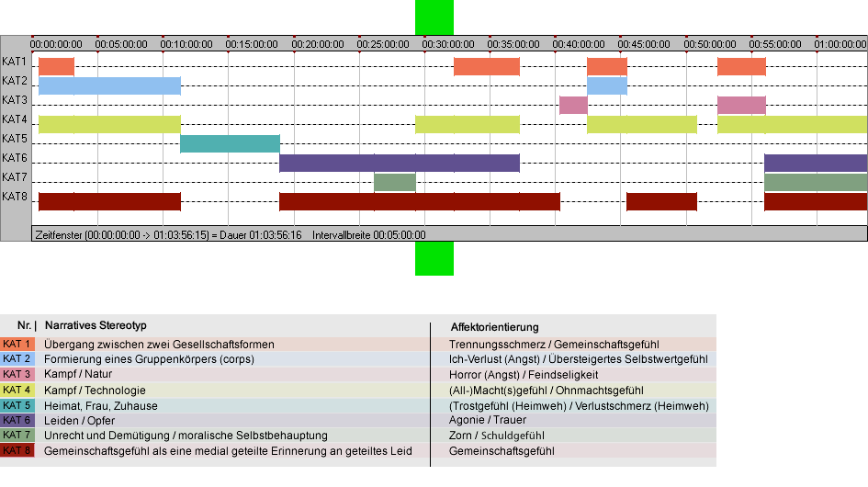Select the yellow-green KAT4 segment near 00:30:00:00
The width and height of the screenshot is (868, 487).
click(468, 125)
